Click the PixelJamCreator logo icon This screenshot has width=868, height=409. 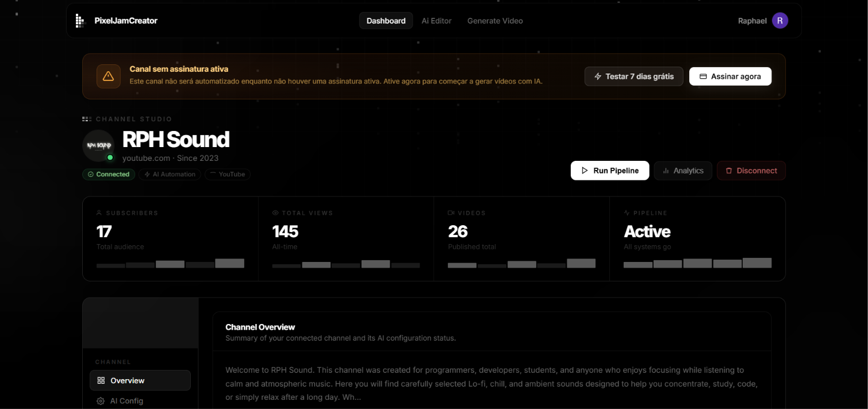(80, 21)
